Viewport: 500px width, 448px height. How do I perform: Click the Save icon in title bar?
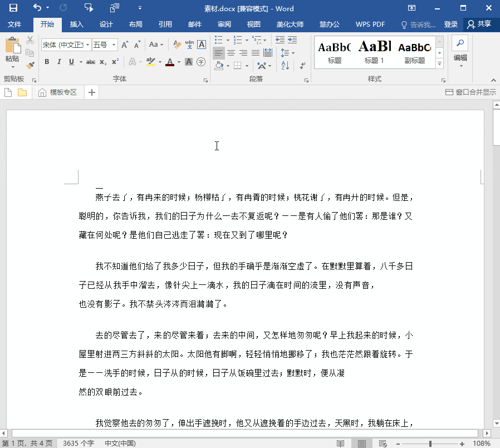[x=13, y=8]
